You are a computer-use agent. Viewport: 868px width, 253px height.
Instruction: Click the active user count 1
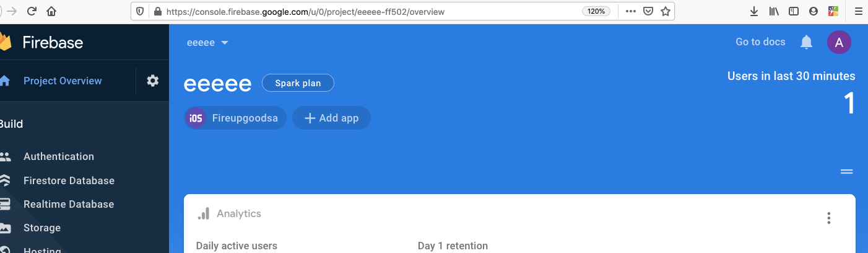(x=850, y=104)
